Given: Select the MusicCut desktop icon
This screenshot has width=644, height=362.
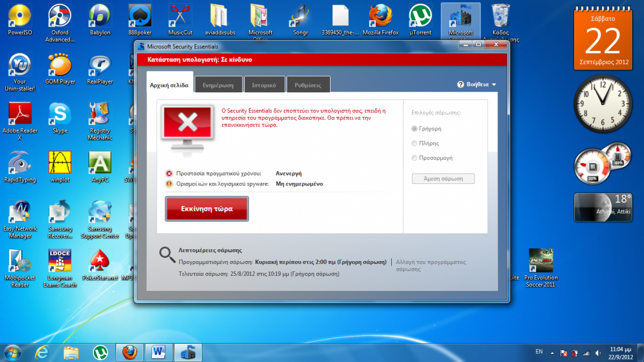Looking at the screenshot, I should (x=180, y=20).
